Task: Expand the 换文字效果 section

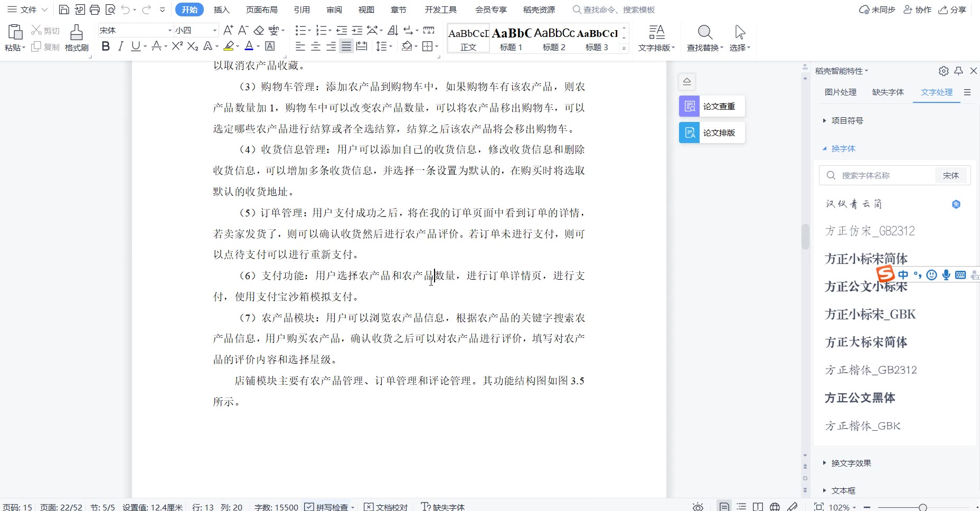Action: [x=851, y=463]
